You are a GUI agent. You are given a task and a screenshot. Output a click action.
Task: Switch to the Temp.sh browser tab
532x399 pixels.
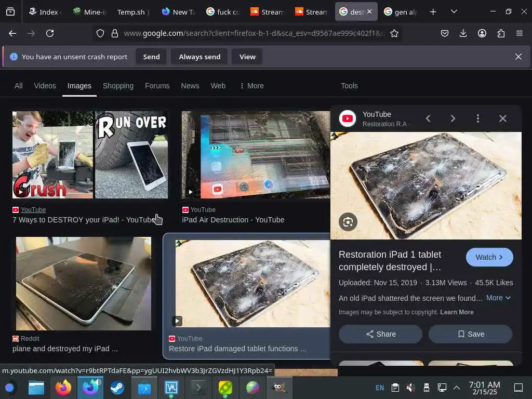pos(132,12)
